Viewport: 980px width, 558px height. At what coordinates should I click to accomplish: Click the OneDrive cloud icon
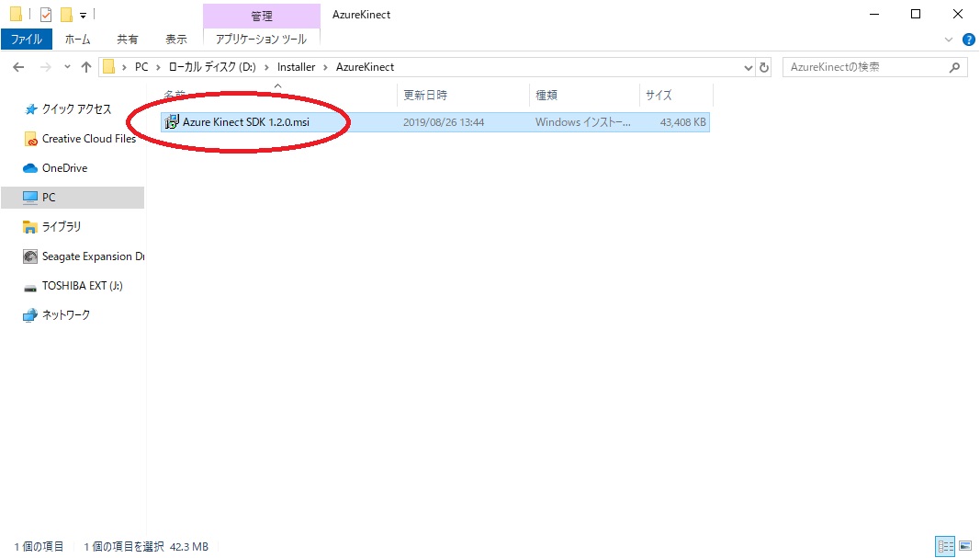(x=30, y=168)
